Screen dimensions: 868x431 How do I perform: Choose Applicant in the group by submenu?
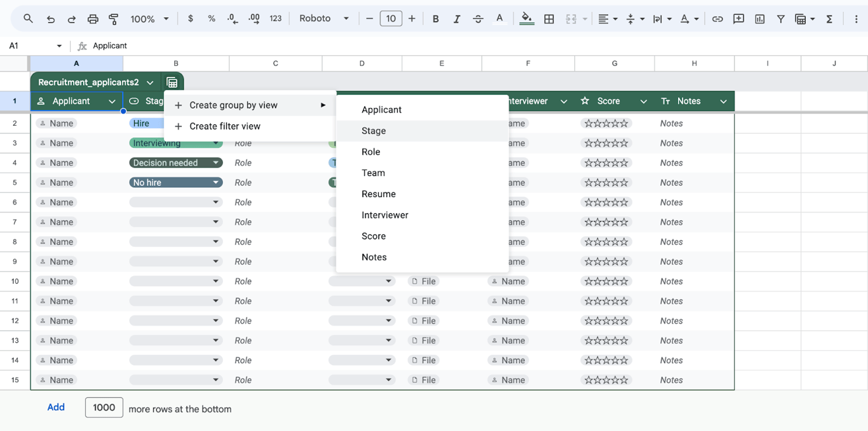422,110
